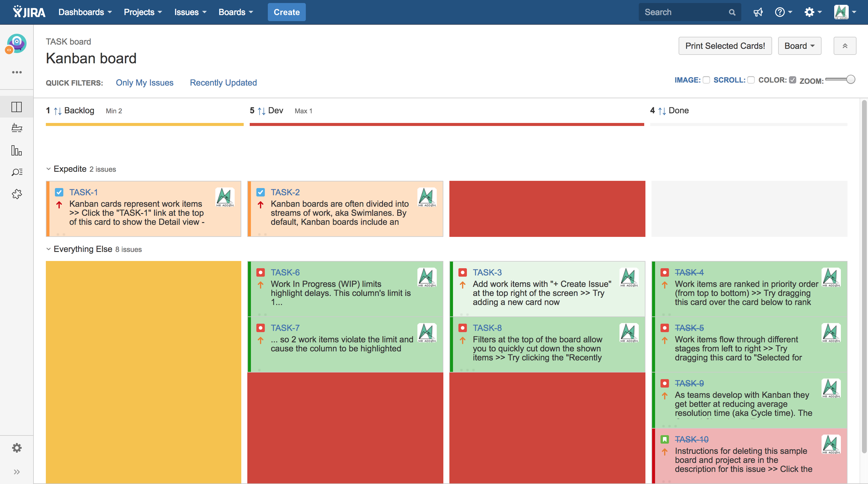Collapse the Everything Else swimlane
868x484 pixels.
click(x=49, y=249)
